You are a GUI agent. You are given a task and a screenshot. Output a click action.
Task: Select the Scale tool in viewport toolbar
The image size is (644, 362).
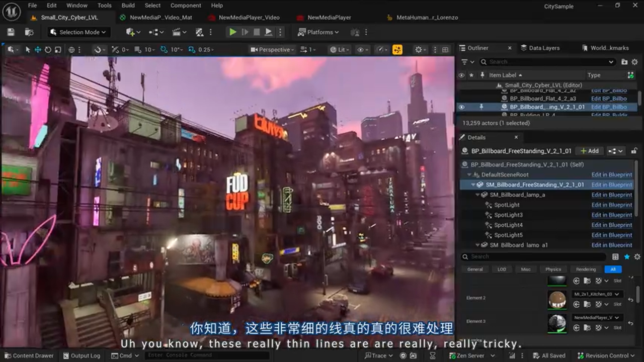point(57,49)
